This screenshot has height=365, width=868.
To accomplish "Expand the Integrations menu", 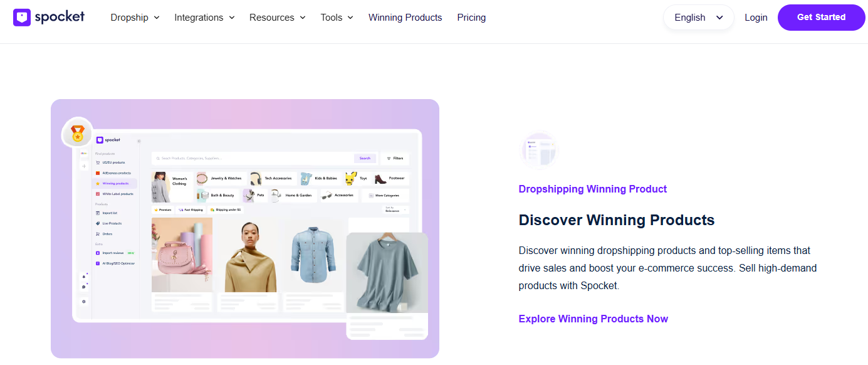I will coord(204,18).
